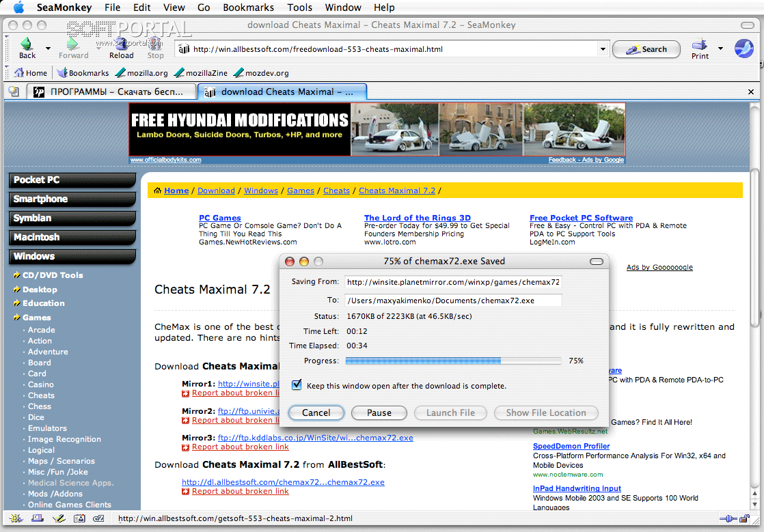Click the download To path field
The width and height of the screenshot is (764, 532).
point(453,300)
